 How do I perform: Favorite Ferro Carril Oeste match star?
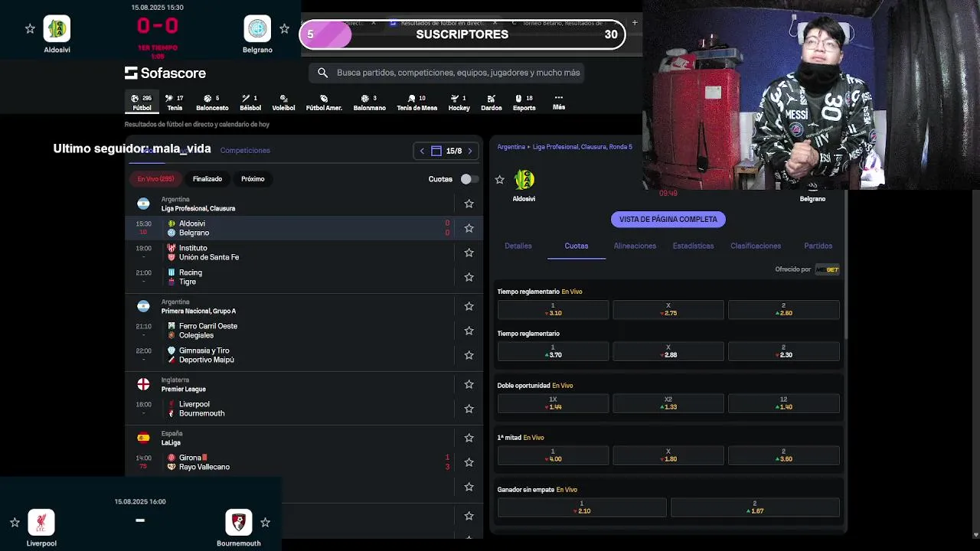coord(469,331)
